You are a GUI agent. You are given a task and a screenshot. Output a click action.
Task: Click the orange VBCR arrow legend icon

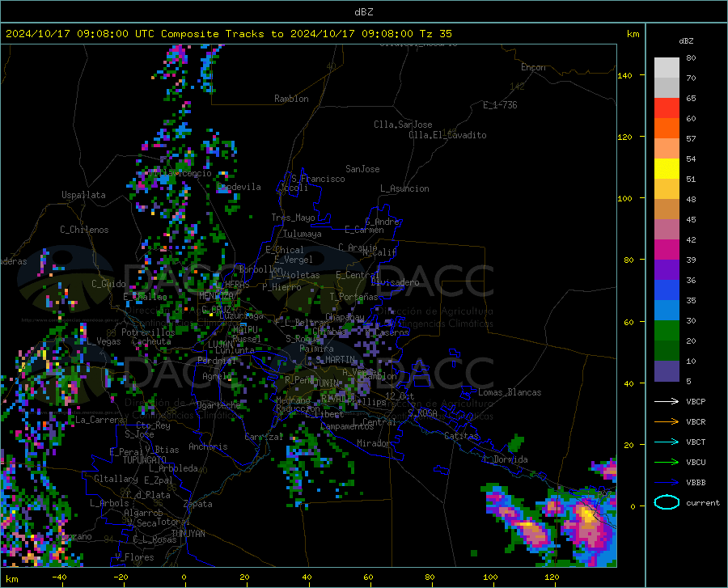[x=667, y=421]
